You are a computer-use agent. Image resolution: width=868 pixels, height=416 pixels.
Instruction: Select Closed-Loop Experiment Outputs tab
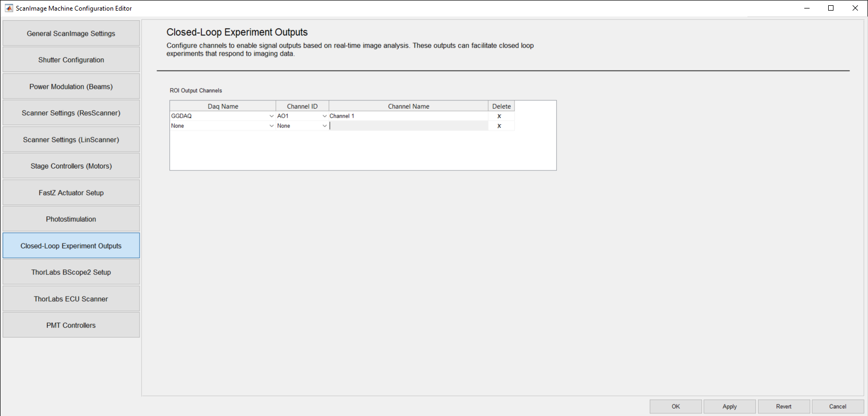[x=71, y=246]
